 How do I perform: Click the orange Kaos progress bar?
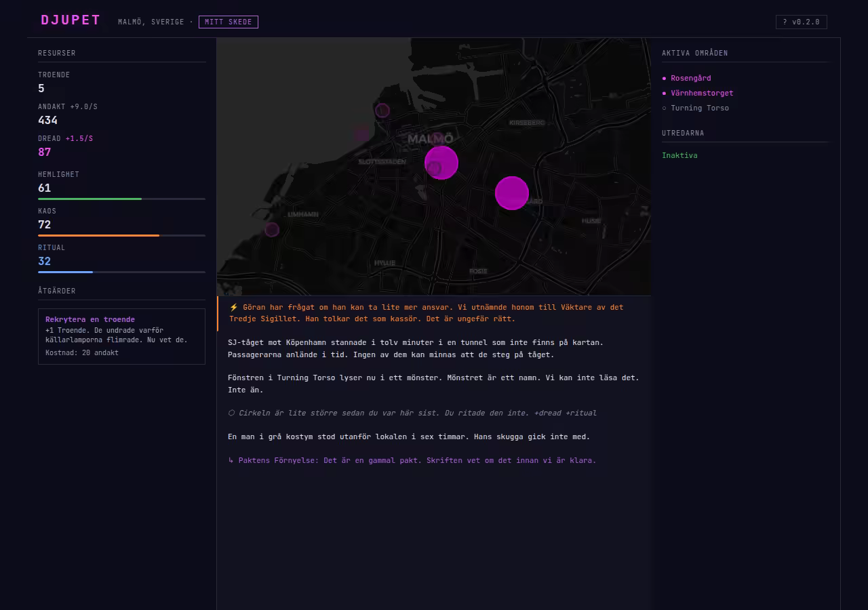[x=121, y=235]
